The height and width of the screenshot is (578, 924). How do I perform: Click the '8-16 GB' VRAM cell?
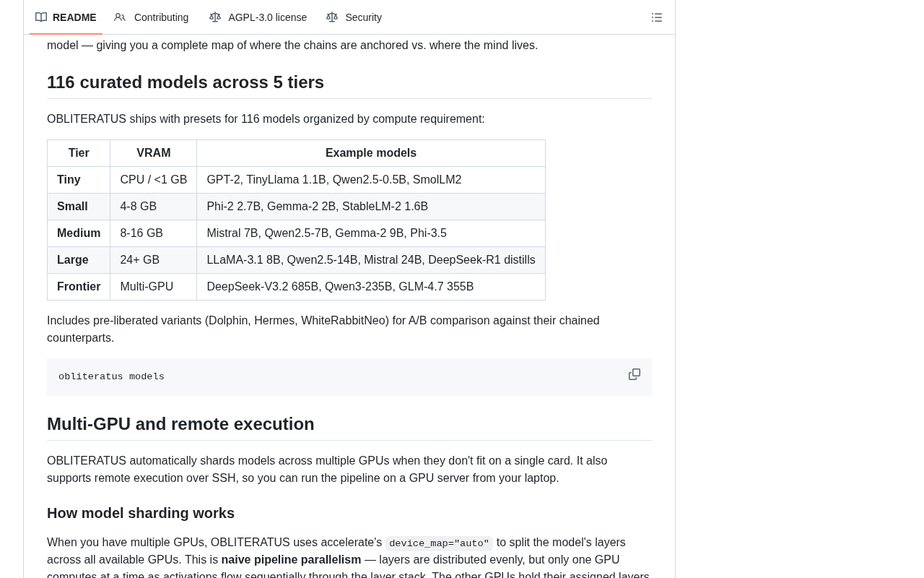(154, 233)
